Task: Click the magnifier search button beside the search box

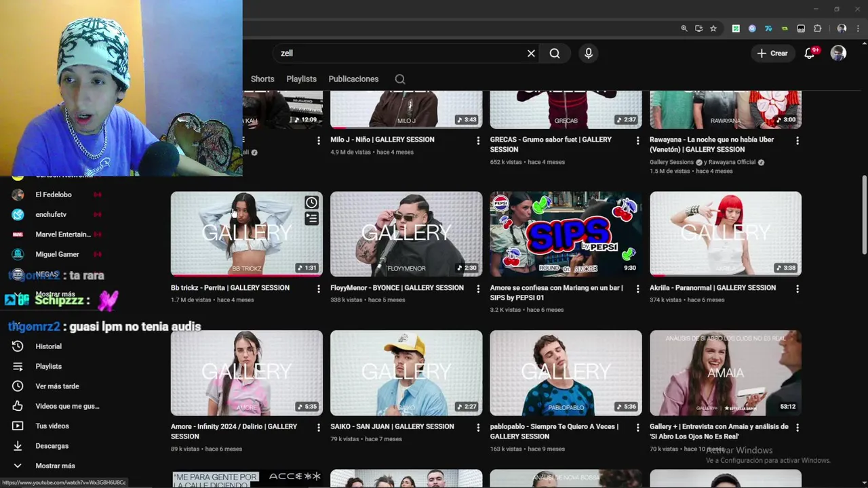Action: tap(555, 54)
